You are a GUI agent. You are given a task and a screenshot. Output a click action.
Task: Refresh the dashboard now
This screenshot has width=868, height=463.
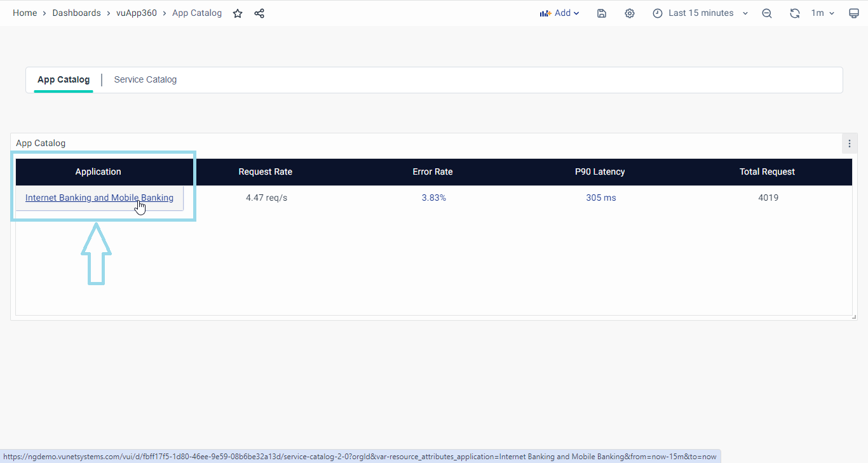click(x=794, y=13)
